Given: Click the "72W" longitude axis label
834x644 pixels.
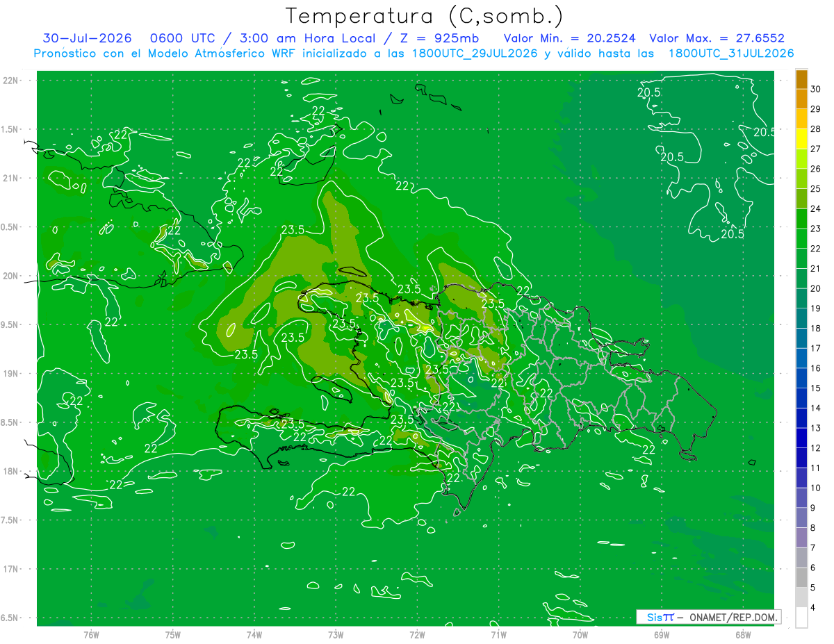Looking at the screenshot, I should (417, 635).
